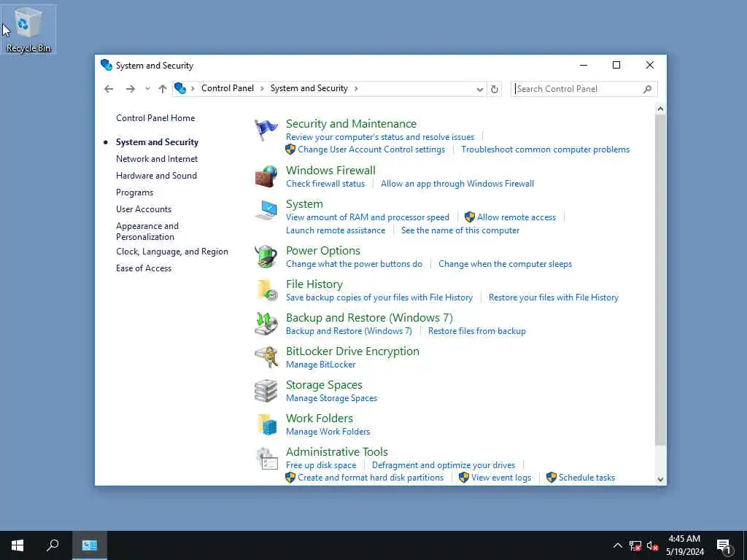Click the Storage Spaces drives icon
The width and height of the screenshot is (747, 560).
266,391
